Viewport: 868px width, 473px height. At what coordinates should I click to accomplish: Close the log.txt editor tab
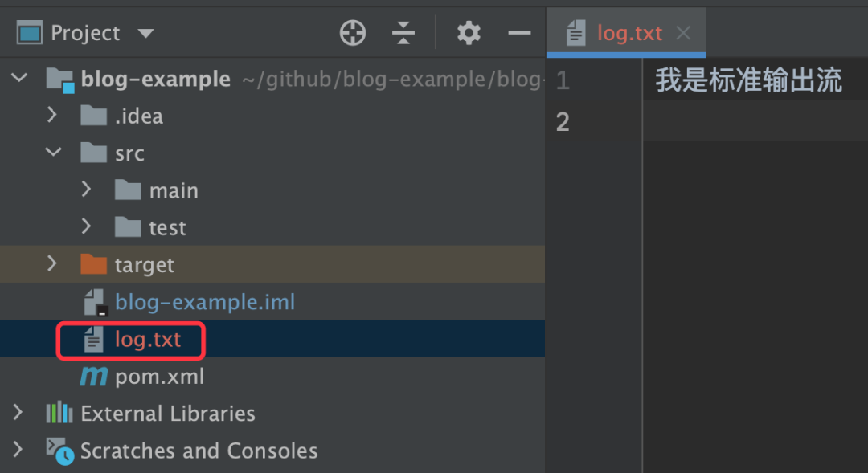(x=683, y=33)
